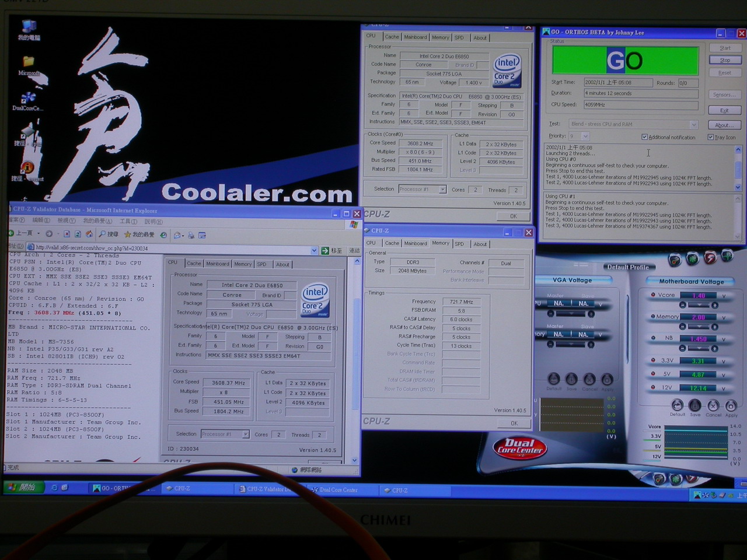
Task: Increase NB voltage with plus icon
Action: point(715,348)
